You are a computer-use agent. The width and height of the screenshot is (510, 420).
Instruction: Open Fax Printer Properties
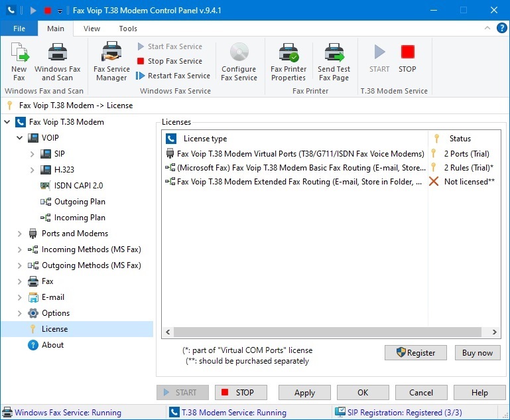click(x=288, y=62)
